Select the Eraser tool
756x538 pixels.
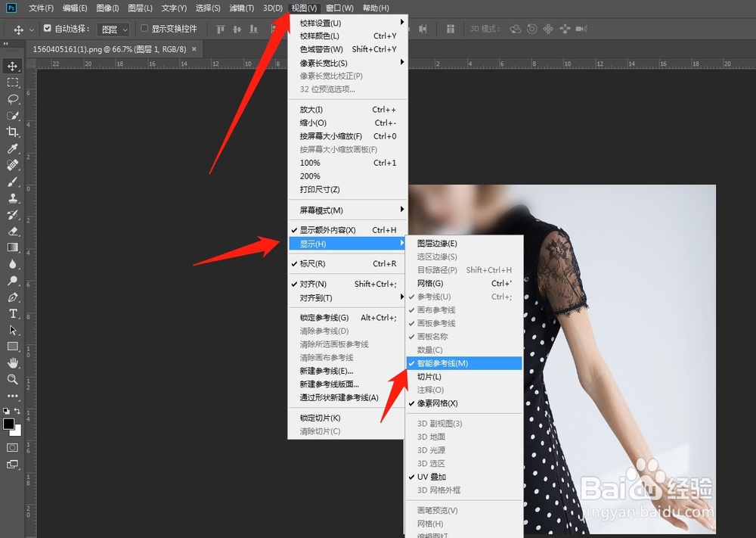pos(13,231)
